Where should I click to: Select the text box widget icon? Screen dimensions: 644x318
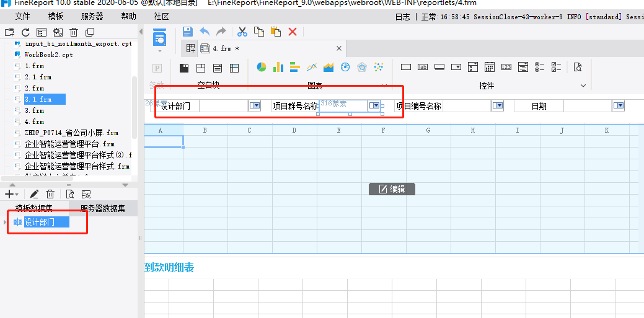pos(406,67)
